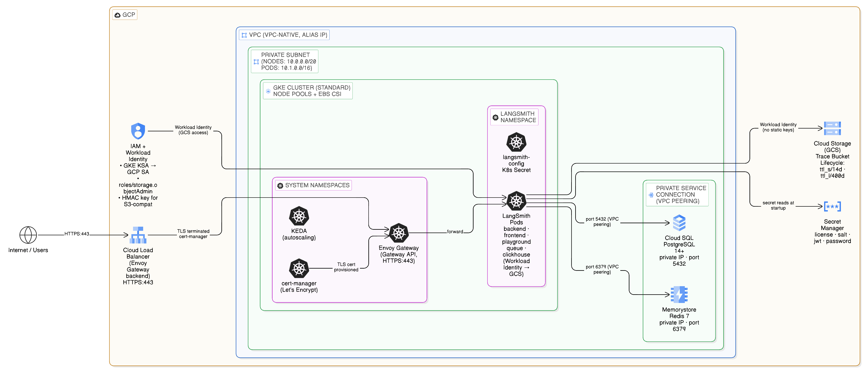
Task: Select the Memorystore Redis icon
Action: point(679,295)
